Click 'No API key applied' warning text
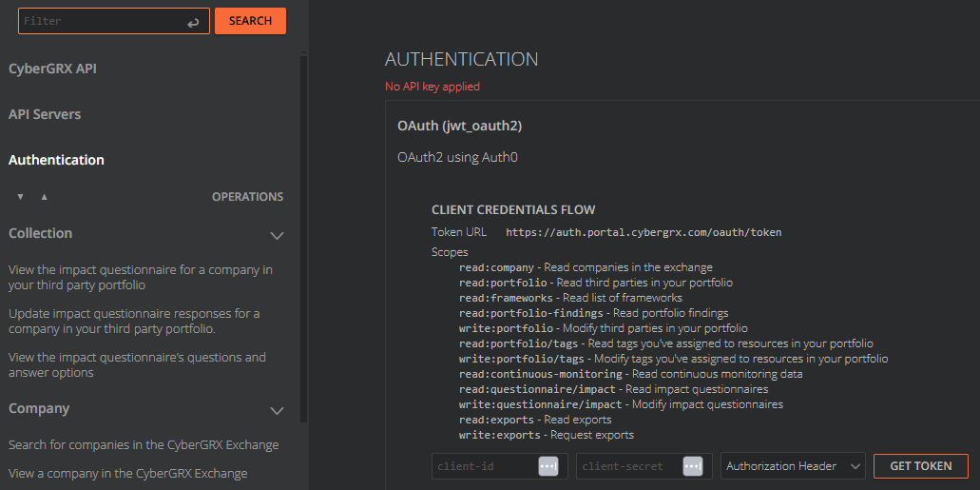 (432, 87)
